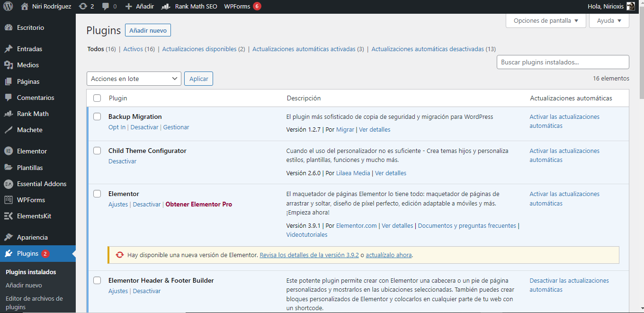
Task: Open Revisa los detalles de la versión 3.9.2
Action: point(309,255)
